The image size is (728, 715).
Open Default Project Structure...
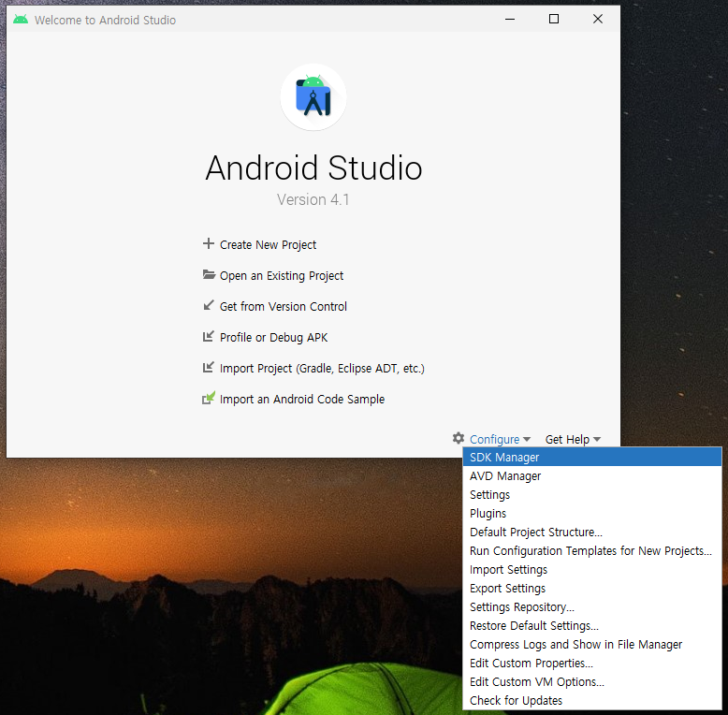coord(592,533)
